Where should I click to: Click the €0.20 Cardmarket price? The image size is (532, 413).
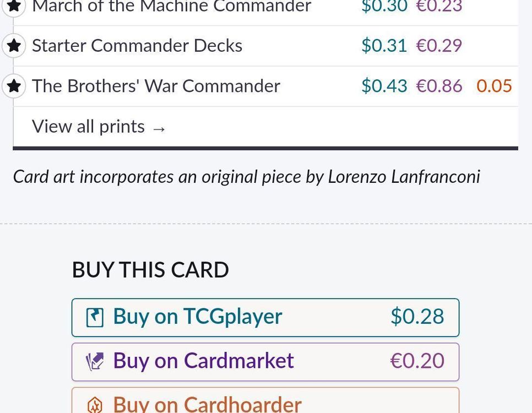click(x=417, y=361)
